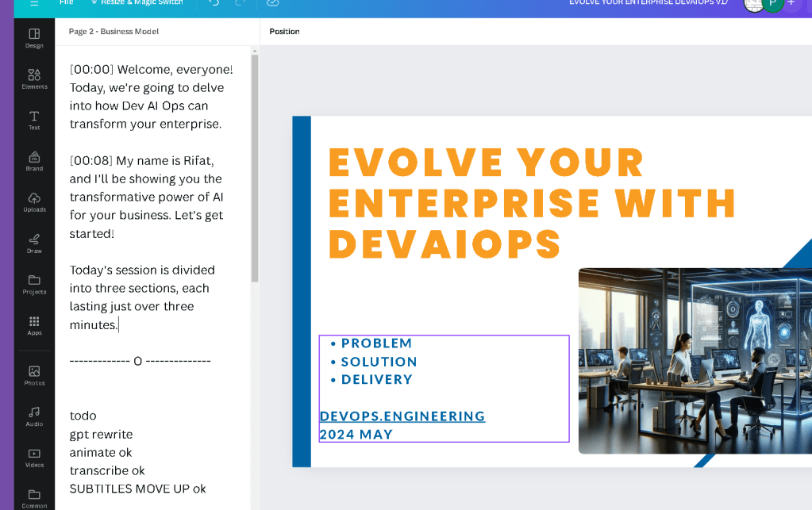Select the office AI image on slide
This screenshot has width=812, height=510.
695,361
